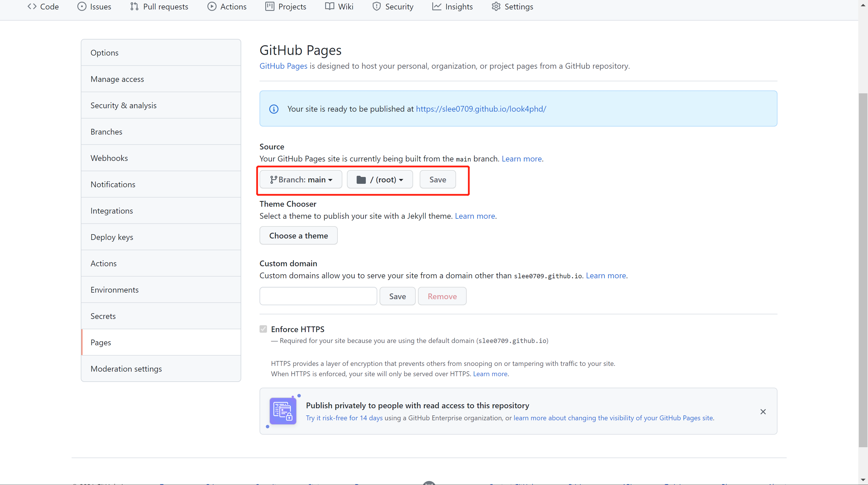This screenshot has height=485, width=868.
Task: Go to Pull requests tab
Action: click(159, 7)
